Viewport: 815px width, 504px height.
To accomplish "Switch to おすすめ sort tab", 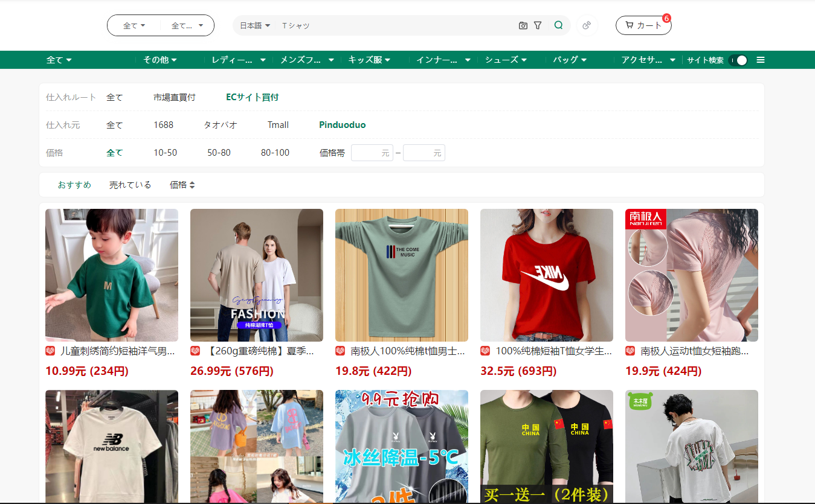I will click(x=74, y=185).
